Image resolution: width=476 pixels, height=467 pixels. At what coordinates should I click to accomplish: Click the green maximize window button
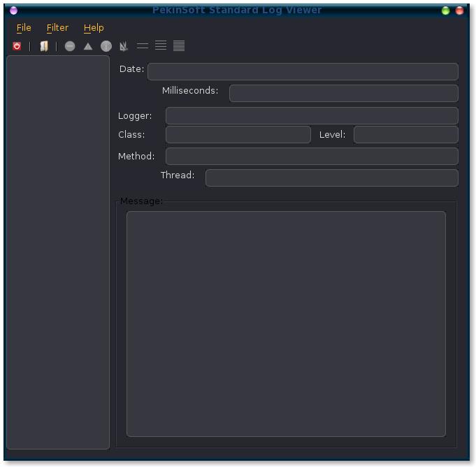click(445, 10)
